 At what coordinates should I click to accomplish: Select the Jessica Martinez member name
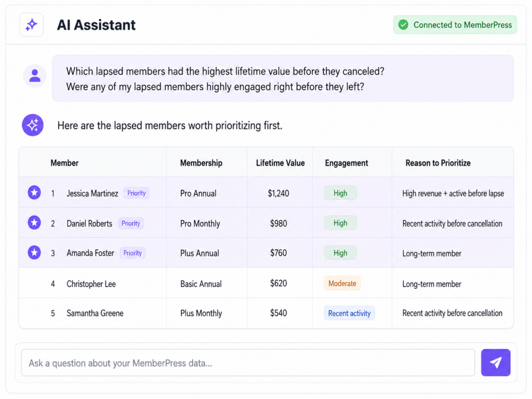pos(92,193)
